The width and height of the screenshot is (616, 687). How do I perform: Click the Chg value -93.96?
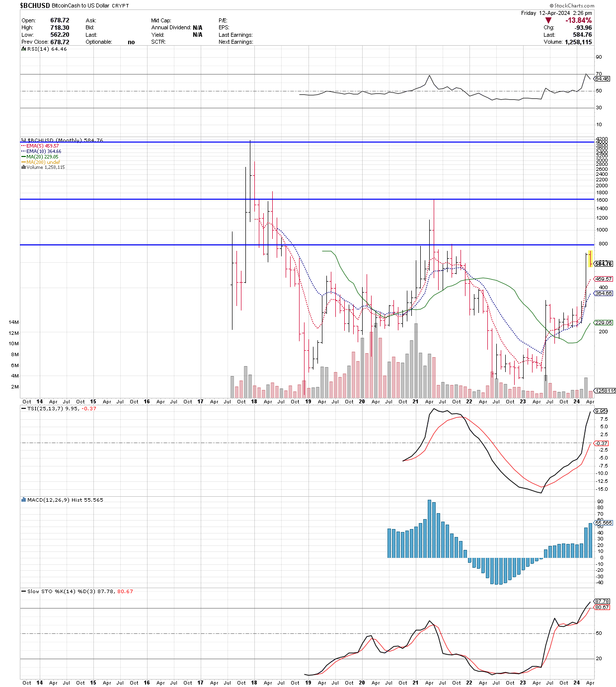click(582, 28)
